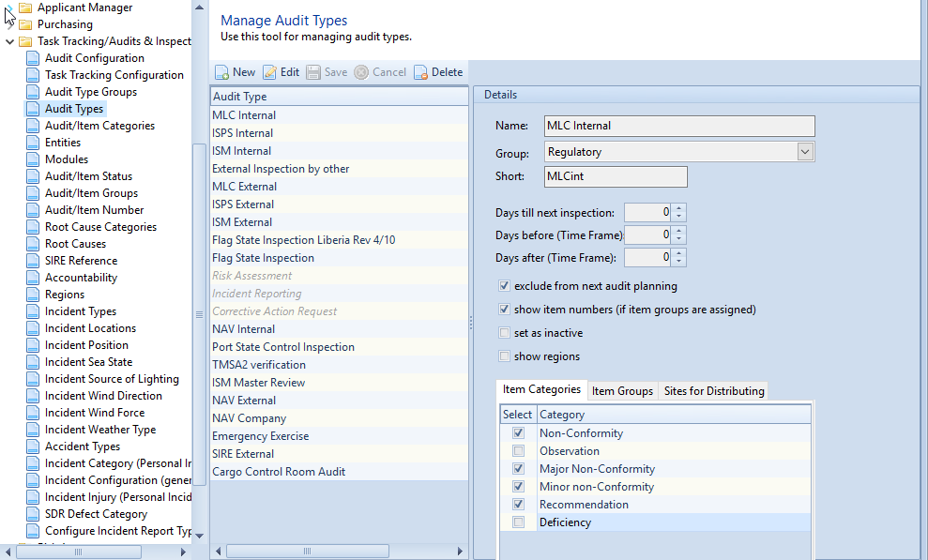Click the Save floppy disk icon
Viewport: 928px width, 560px height.
[313, 72]
